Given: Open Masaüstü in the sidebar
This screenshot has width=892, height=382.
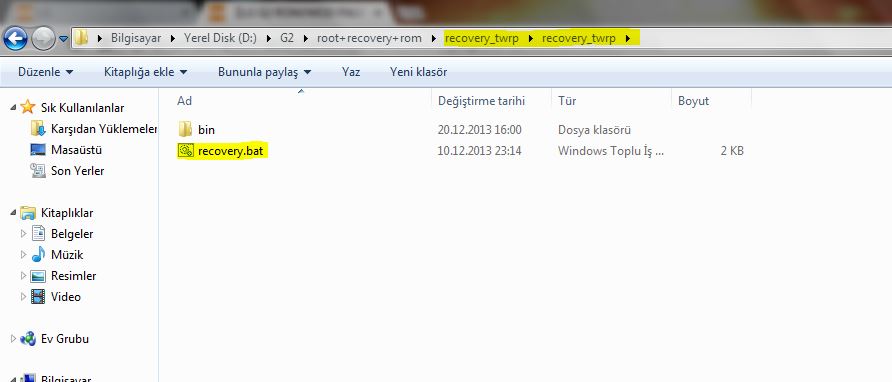Looking at the screenshot, I should (x=76, y=150).
